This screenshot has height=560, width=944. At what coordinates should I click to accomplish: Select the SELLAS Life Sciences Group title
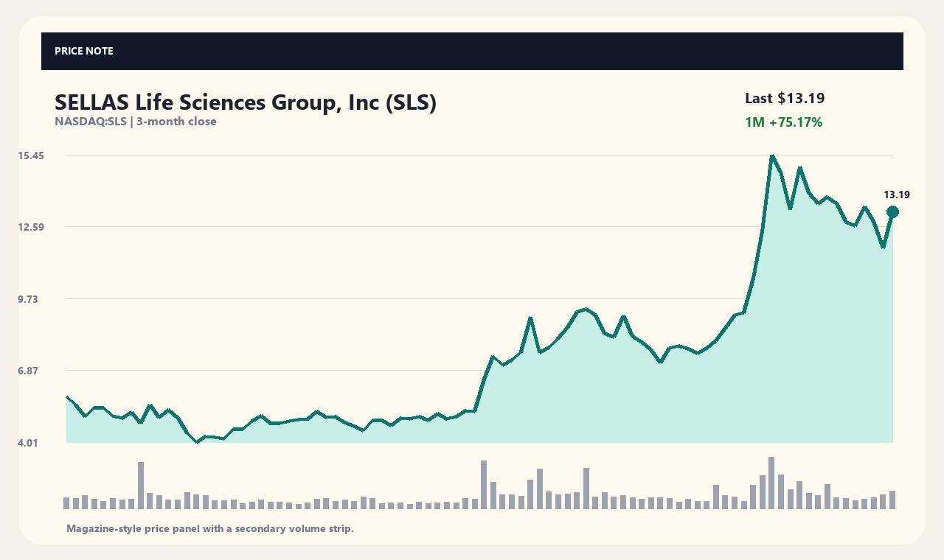tap(246, 102)
